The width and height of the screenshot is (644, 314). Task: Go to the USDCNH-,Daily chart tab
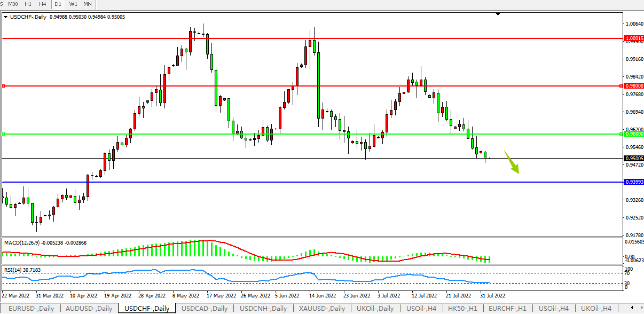point(263,309)
